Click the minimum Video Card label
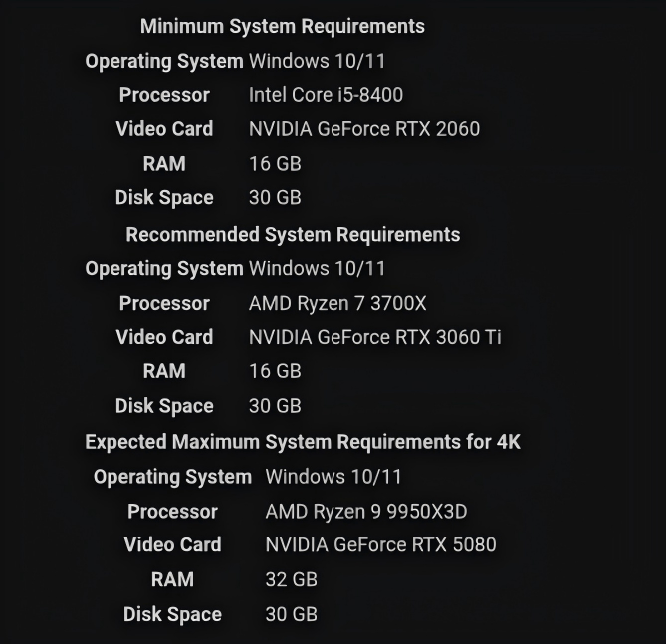Image resolution: width=666 pixels, height=644 pixels. [164, 129]
